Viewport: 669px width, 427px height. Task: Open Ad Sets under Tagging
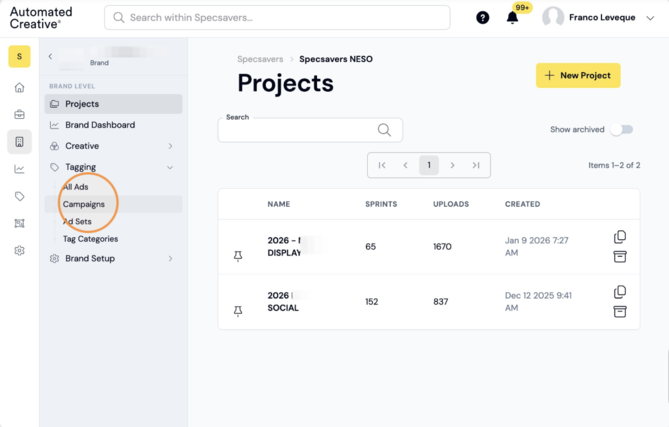(x=77, y=221)
